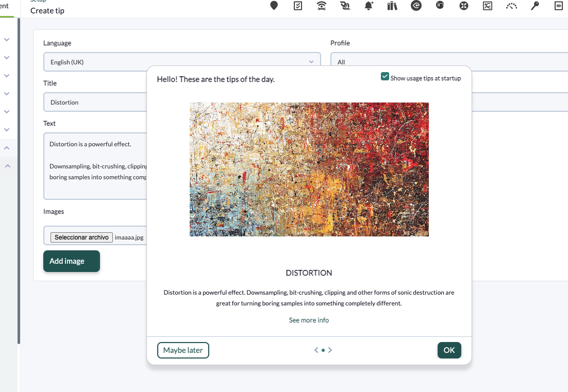This screenshot has width=568, height=392.
Task: Open the bell notifications icon
Action: 369,6
